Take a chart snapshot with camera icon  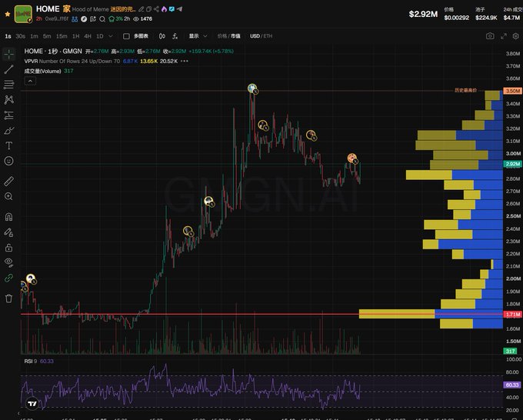[490, 36]
